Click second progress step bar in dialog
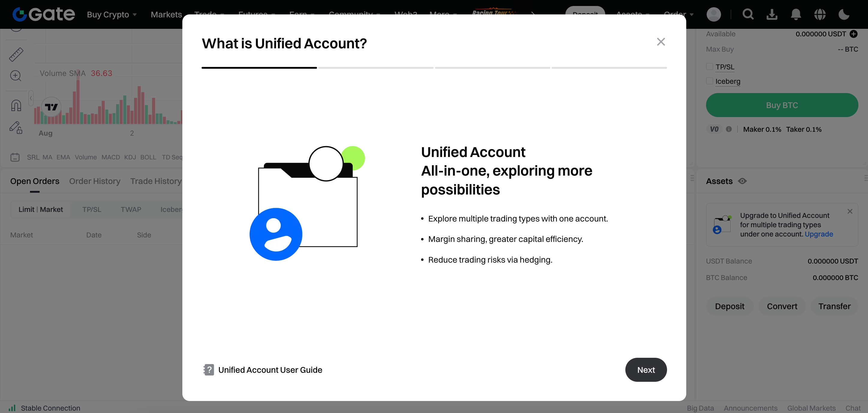The image size is (868, 413). coord(376,68)
